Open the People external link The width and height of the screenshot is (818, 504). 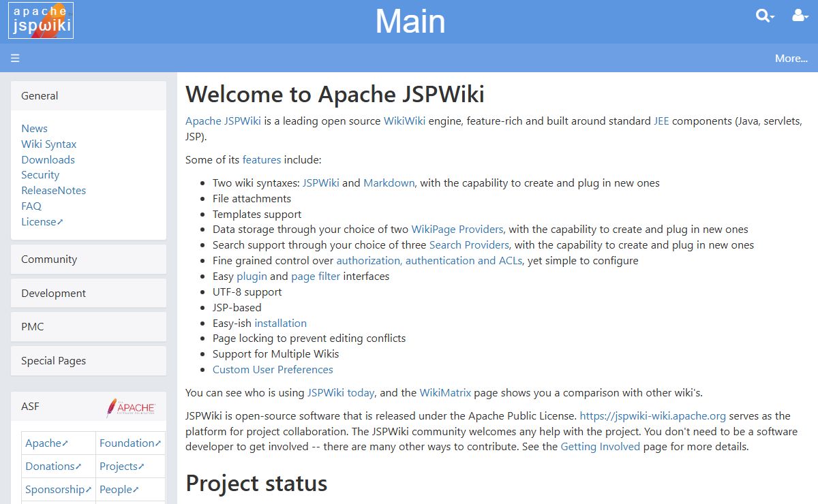tap(119, 490)
